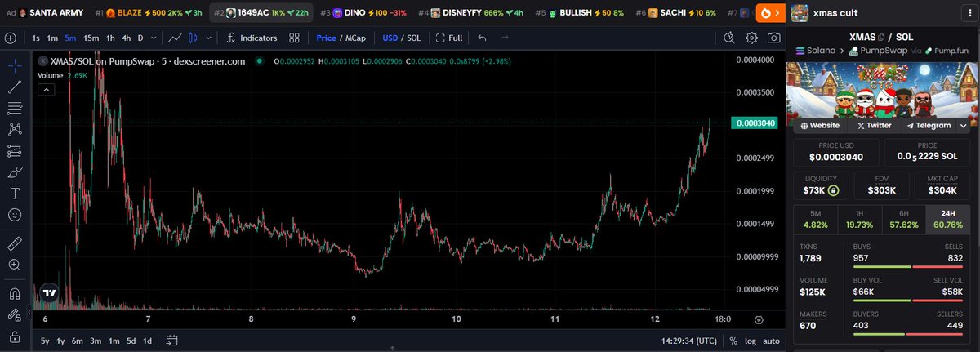Viewport: 980px width, 352px height.
Task: Toggle lock all drawings
Action: click(x=14, y=336)
